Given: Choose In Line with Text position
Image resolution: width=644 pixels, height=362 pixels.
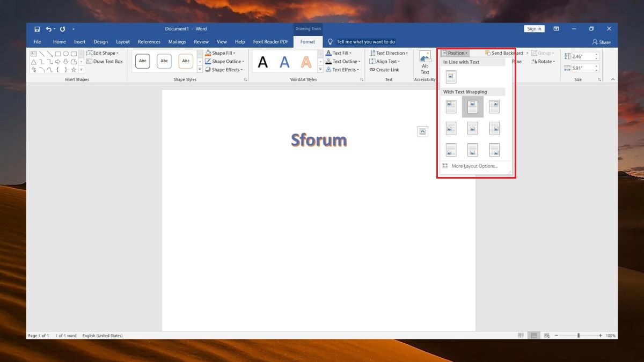Looking at the screenshot, I should point(451,77).
